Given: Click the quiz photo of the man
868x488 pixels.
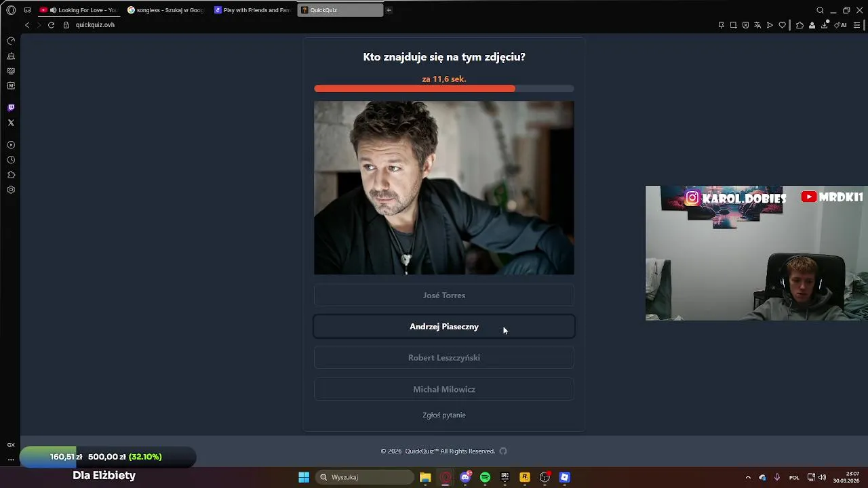Looking at the screenshot, I should [x=443, y=188].
